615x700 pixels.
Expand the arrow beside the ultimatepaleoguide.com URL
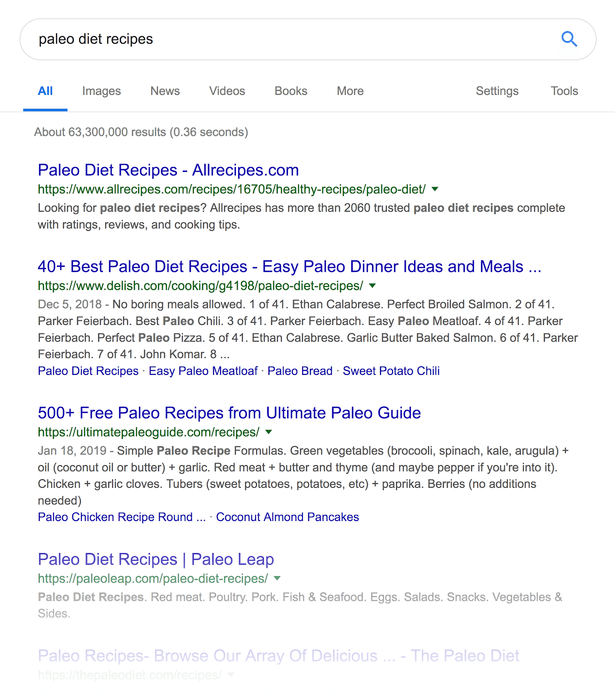pyautogui.click(x=269, y=432)
